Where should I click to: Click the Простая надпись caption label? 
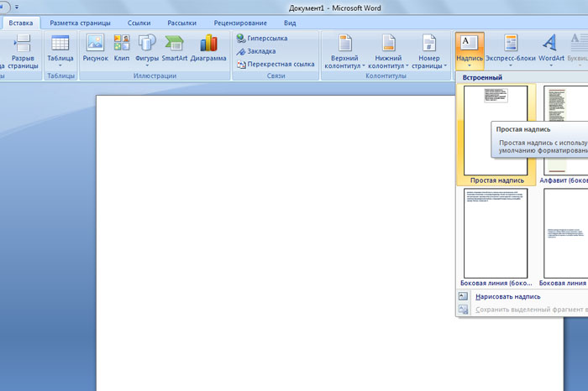coord(497,180)
